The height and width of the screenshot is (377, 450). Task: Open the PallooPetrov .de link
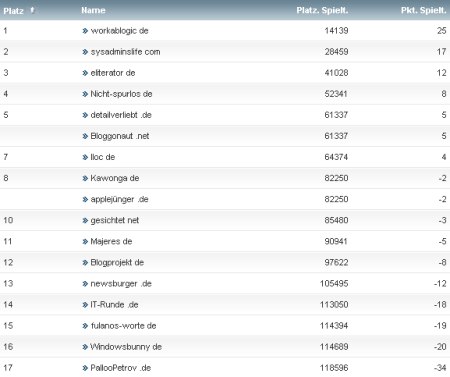[121, 368]
